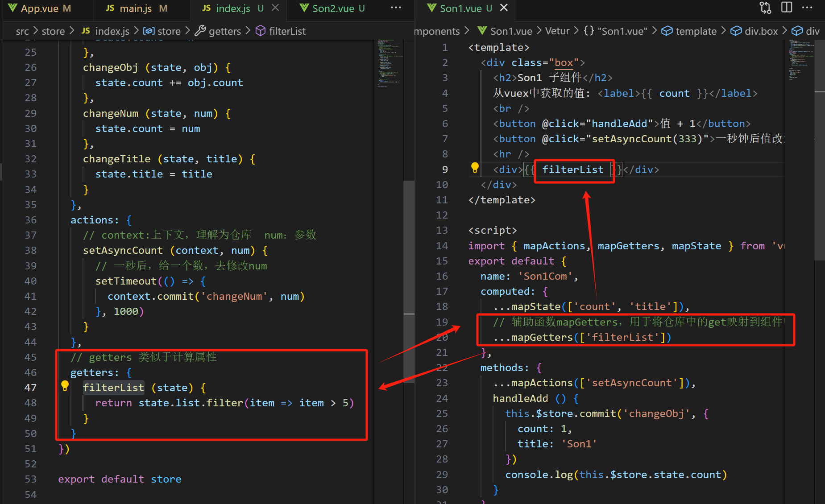
Task: Click setAsyncCount action definition on line 38
Action: 123,251
